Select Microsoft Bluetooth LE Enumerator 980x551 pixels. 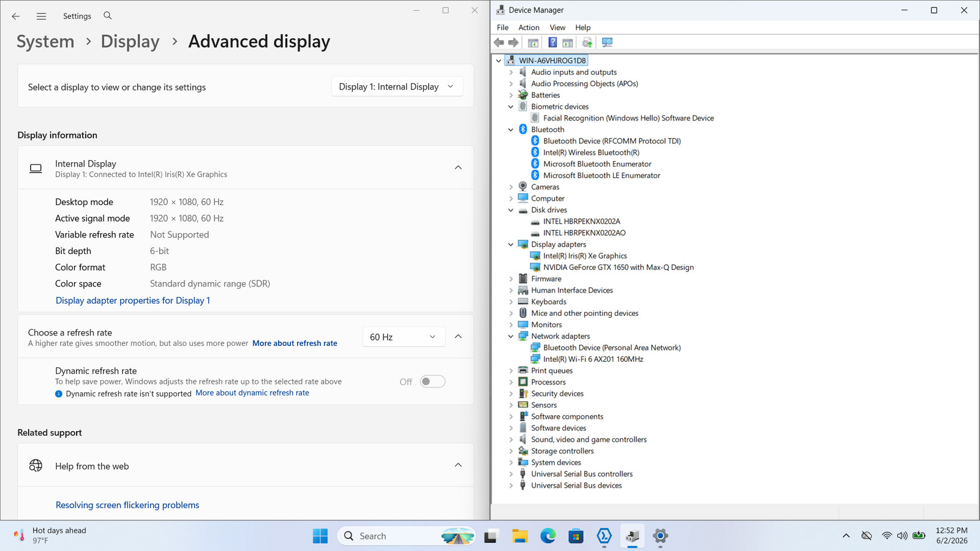coord(601,176)
